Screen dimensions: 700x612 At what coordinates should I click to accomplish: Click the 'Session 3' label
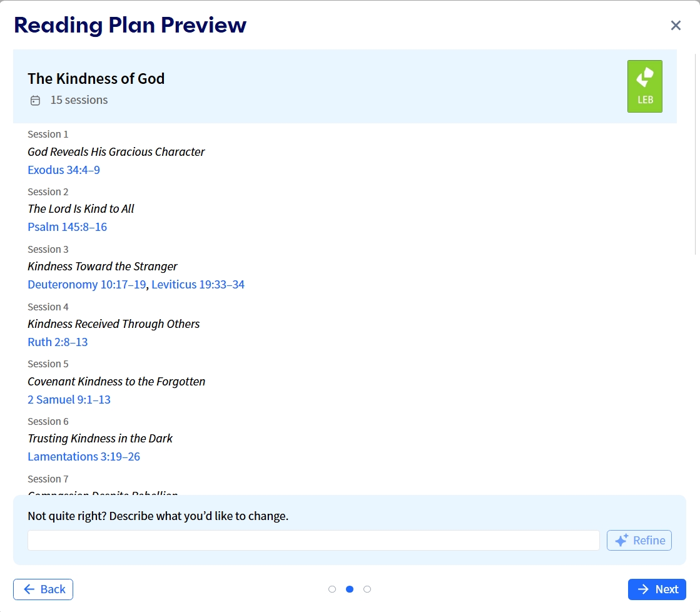(x=48, y=249)
